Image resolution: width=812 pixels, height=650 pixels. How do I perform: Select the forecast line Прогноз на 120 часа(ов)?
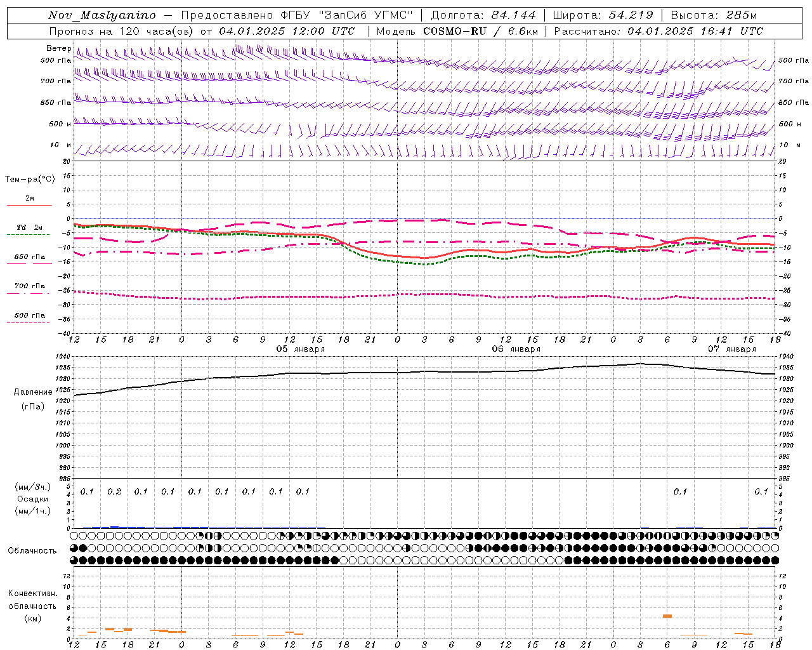point(122,31)
